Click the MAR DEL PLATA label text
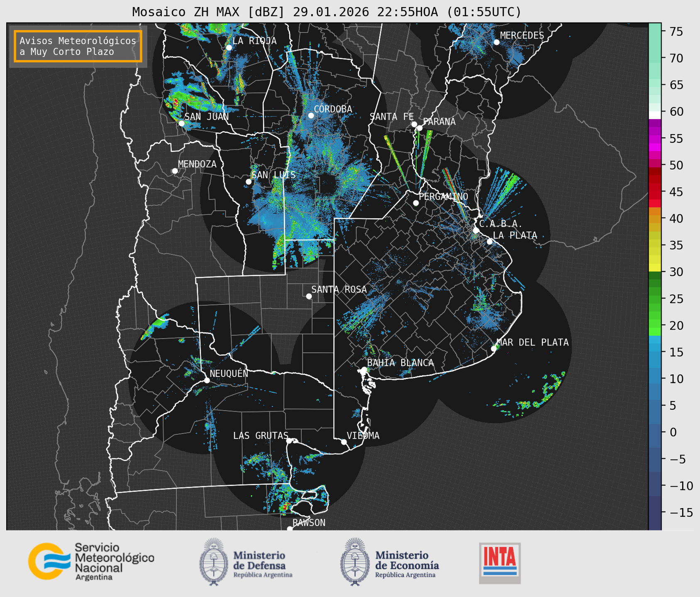This screenshot has width=700, height=597. (533, 343)
